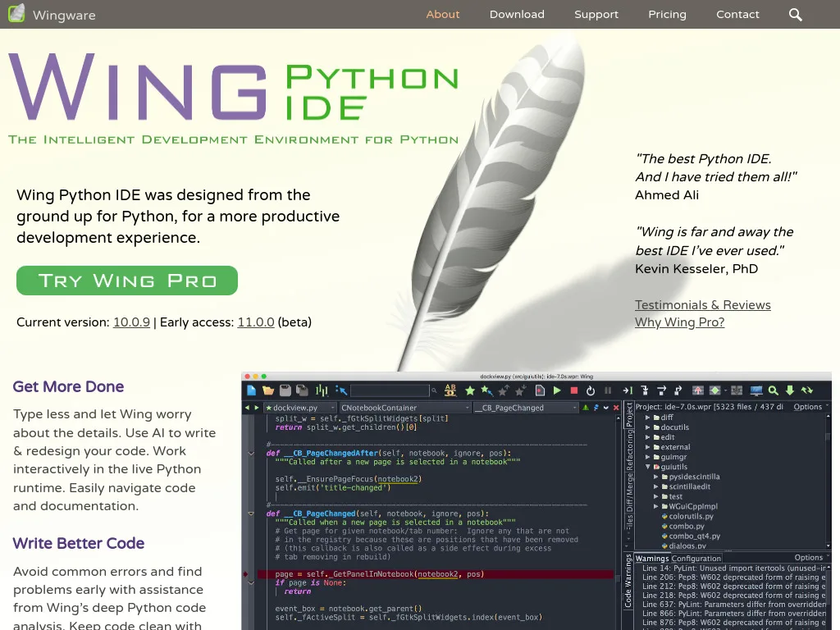Collapse the guiutils folder

click(x=647, y=467)
